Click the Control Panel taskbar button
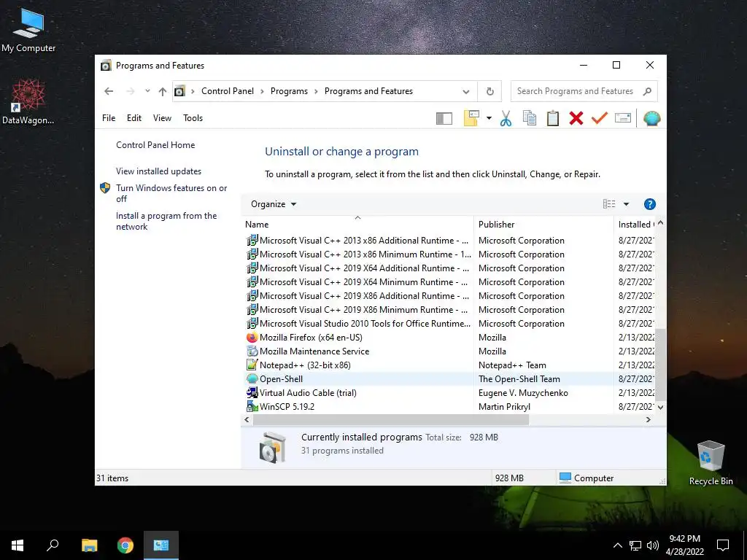Screen dimensions: 747x560 pyautogui.click(x=161, y=545)
